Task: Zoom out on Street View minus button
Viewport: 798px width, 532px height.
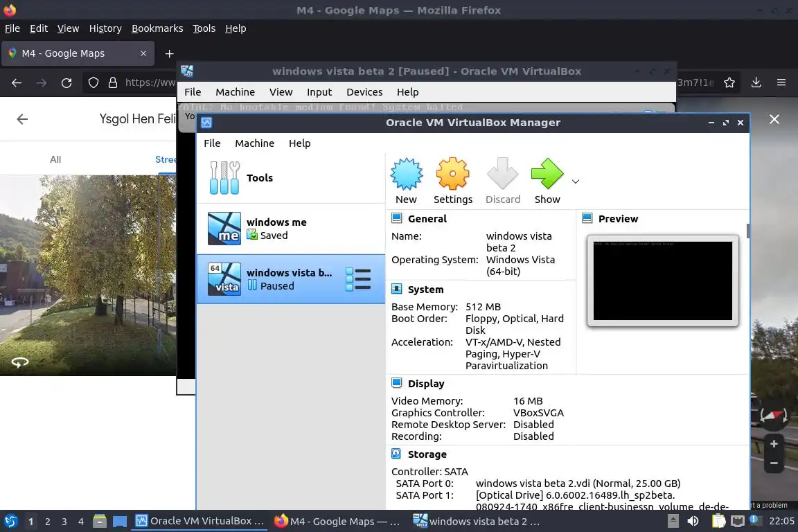Action: (x=774, y=463)
